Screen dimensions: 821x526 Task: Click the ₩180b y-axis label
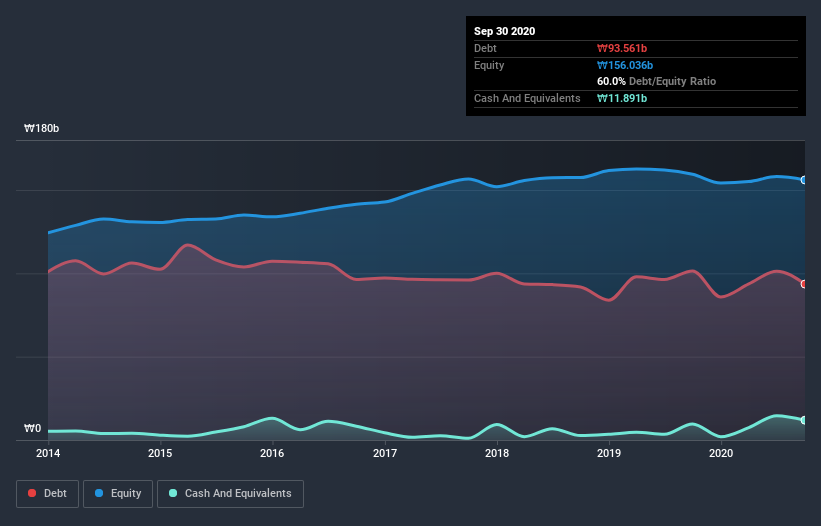click(41, 128)
